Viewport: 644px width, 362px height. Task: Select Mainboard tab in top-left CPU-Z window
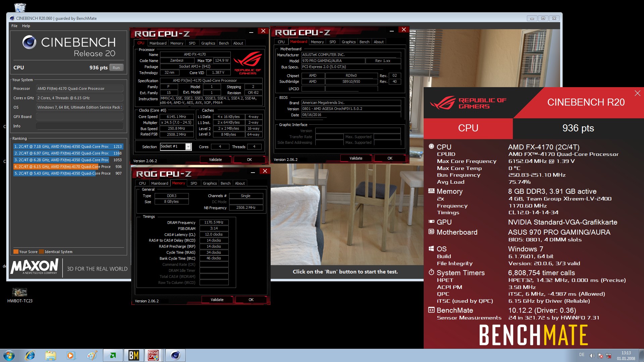[x=158, y=43]
